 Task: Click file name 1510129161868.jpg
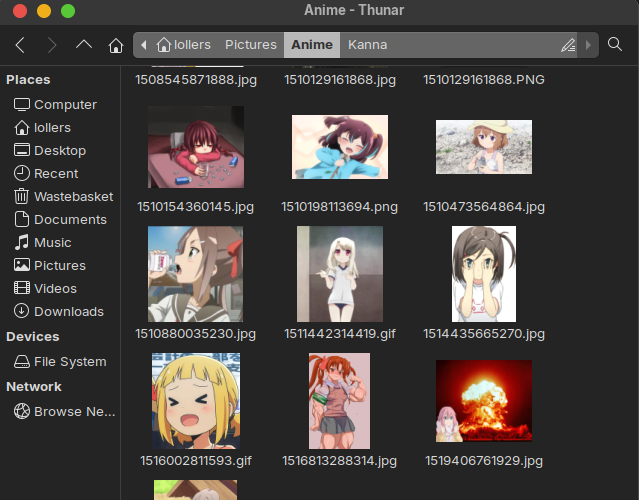340,80
